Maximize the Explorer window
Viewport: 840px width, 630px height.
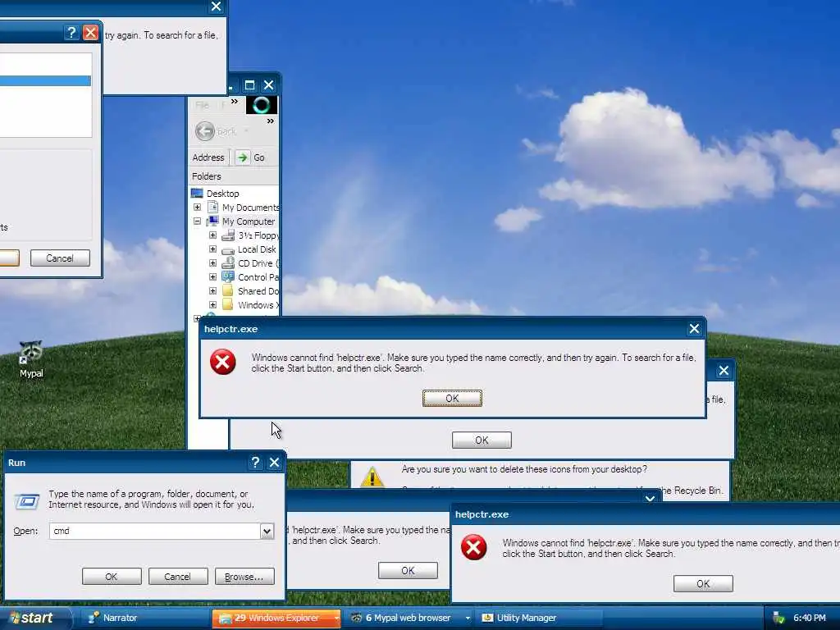click(249, 85)
